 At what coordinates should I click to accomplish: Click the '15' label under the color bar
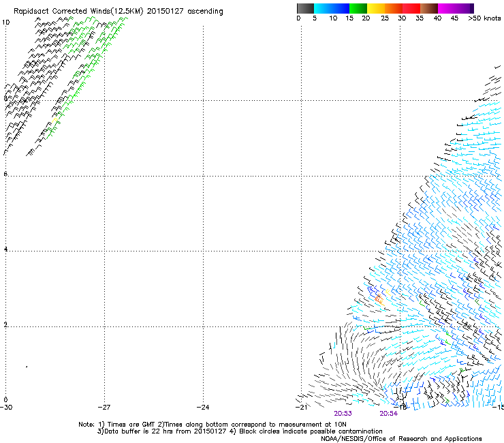(x=349, y=18)
